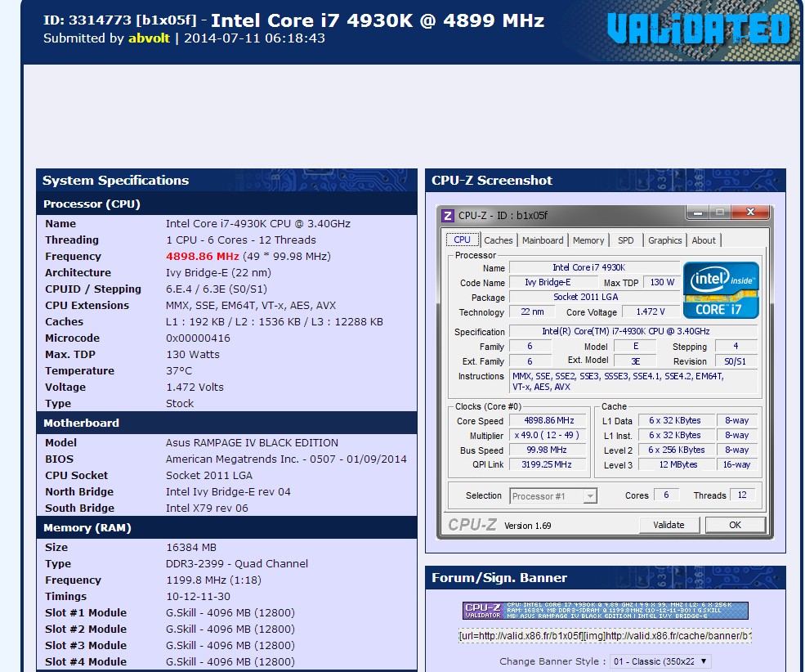
Task: Click the OK button in CPU-Z
Action: pyautogui.click(x=736, y=525)
